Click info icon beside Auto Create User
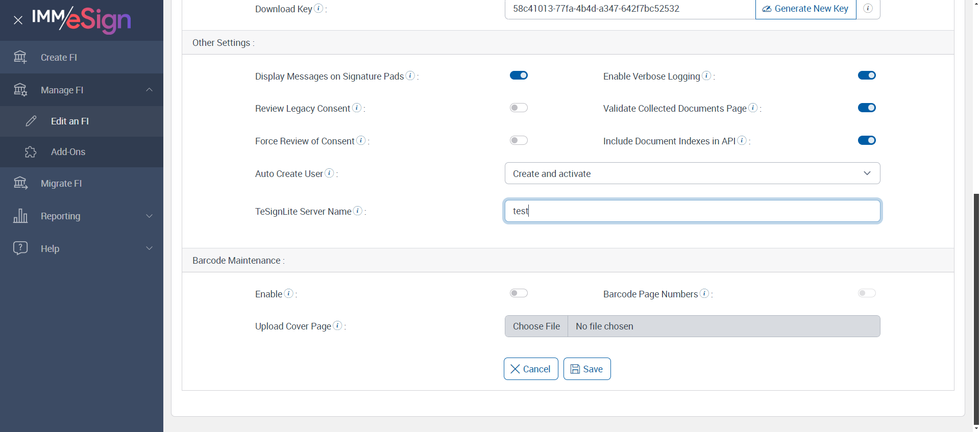The width and height of the screenshot is (980, 432). tap(330, 173)
